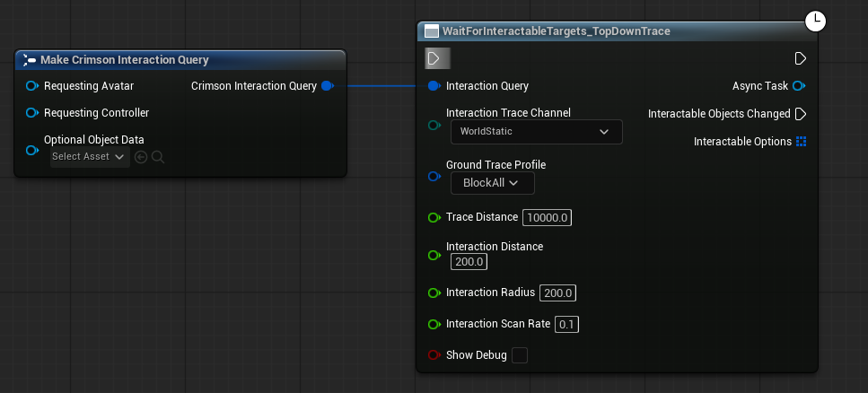Image resolution: width=868 pixels, height=393 pixels.
Task: Click the Make Crimson Interaction Query node icon
Action: [x=30, y=60]
